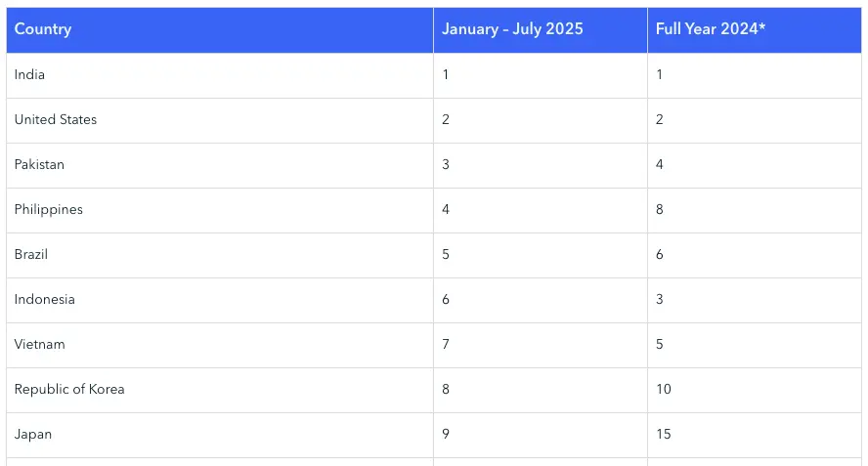Click the Republic of Korea cell
The width and height of the screenshot is (868, 466).
pyautogui.click(x=220, y=390)
